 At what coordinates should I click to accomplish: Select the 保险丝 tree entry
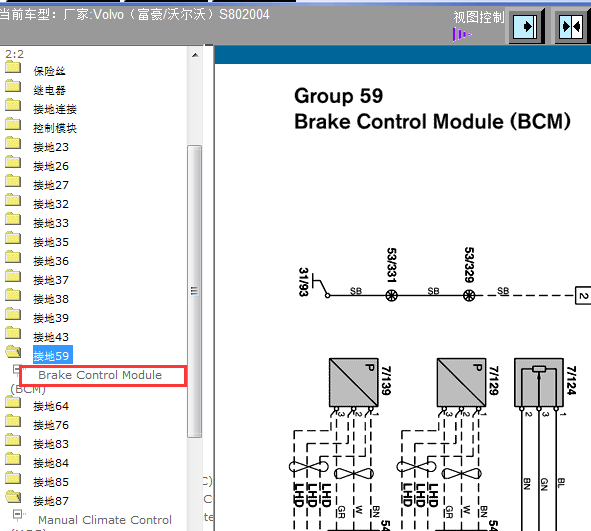(x=49, y=71)
